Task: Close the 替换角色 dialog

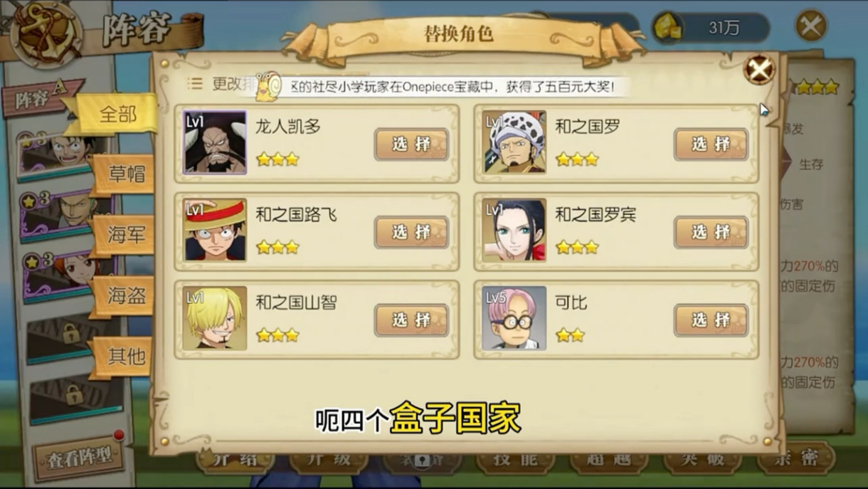Action: tap(759, 70)
